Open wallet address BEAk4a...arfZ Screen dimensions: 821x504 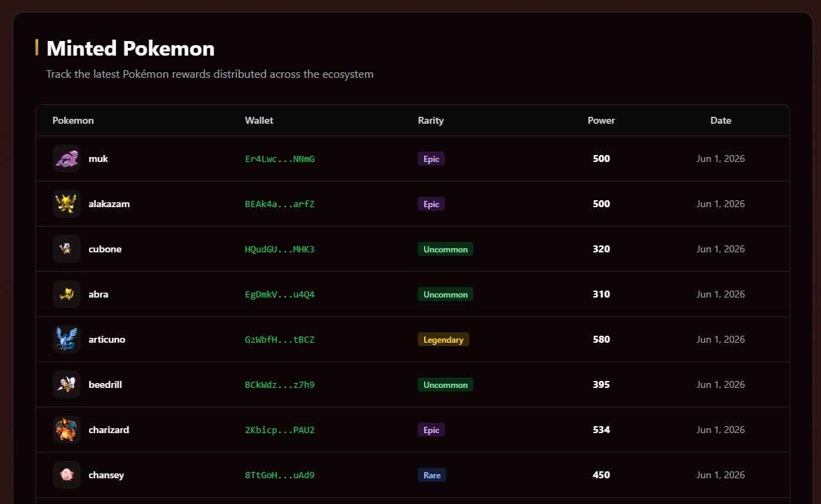click(x=279, y=204)
